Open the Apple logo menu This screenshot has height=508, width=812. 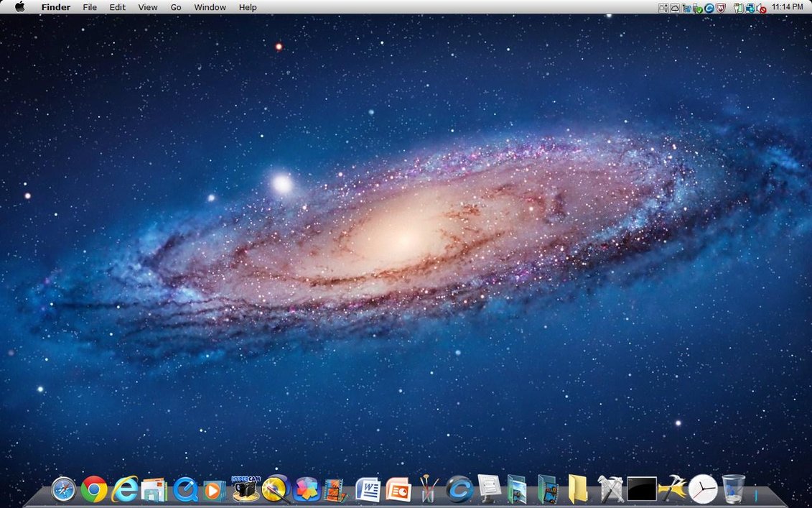[19, 7]
